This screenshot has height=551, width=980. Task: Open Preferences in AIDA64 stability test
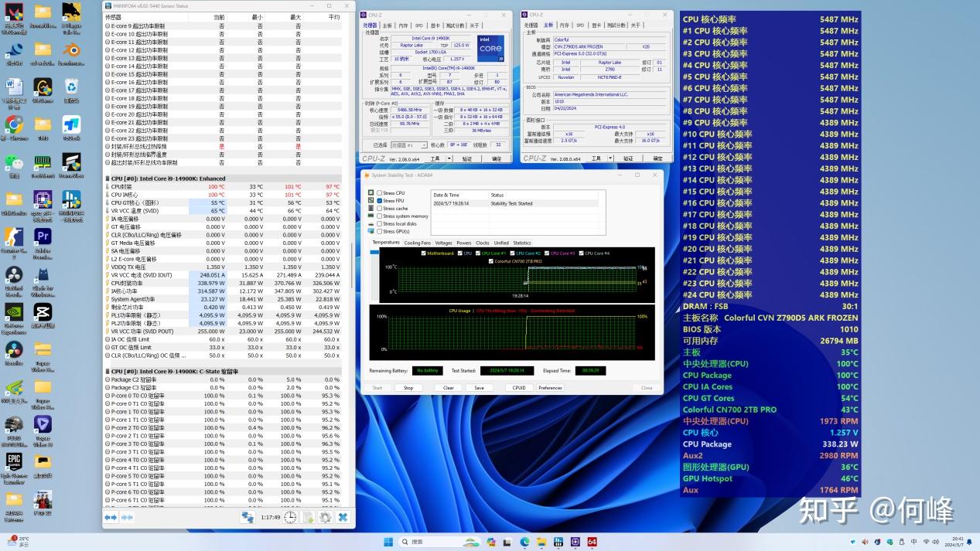pos(551,388)
